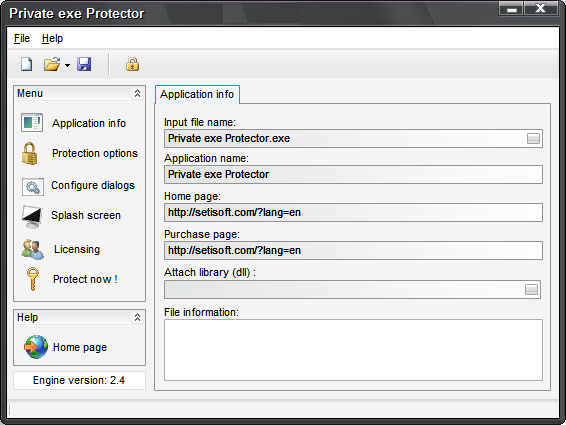Select the Splash screen monitor icon
Viewport: 566px width, 425px height.
click(x=32, y=217)
